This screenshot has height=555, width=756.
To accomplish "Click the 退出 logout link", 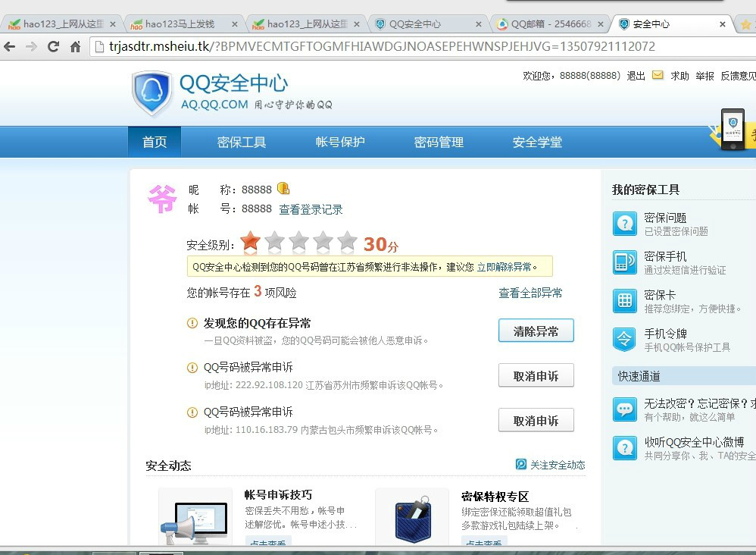I will tap(636, 76).
